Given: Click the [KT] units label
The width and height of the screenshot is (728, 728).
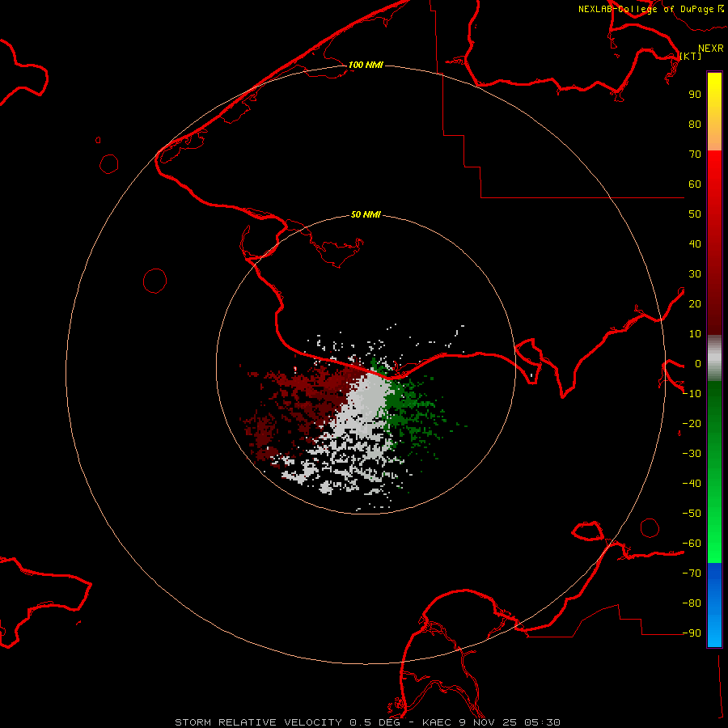Looking at the screenshot, I should coord(691,56).
